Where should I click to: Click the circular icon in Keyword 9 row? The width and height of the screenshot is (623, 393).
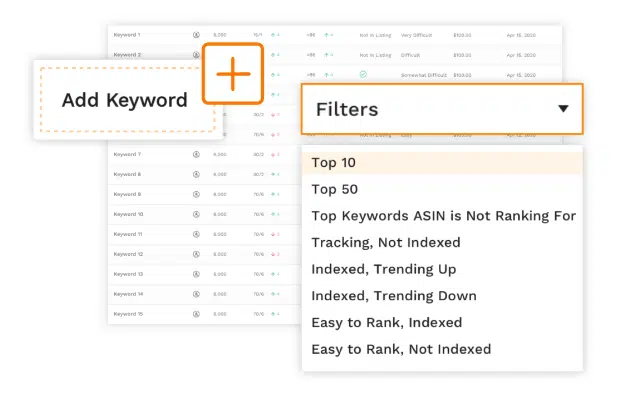[196, 194]
